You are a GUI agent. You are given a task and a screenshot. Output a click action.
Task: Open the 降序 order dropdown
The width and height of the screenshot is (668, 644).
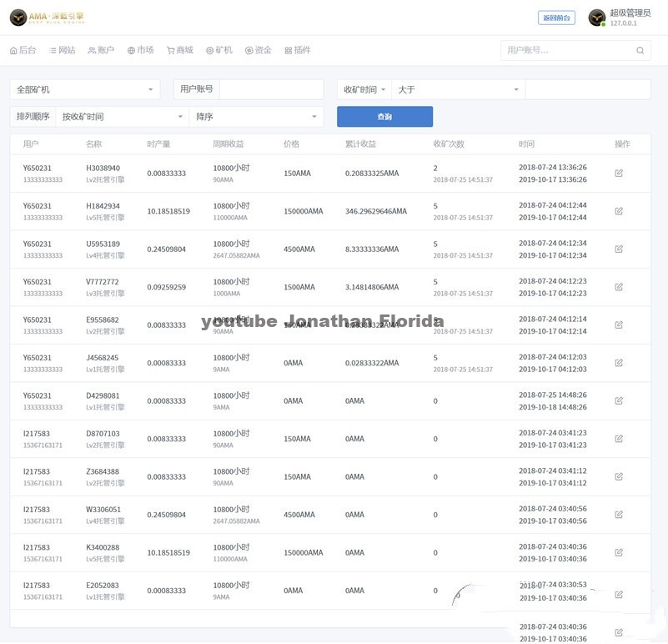tap(256, 117)
